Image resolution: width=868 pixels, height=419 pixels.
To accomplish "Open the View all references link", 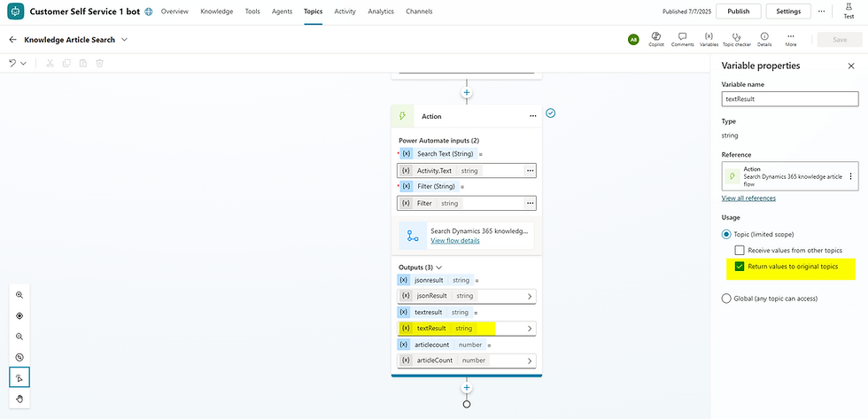I will click(x=748, y=198).
